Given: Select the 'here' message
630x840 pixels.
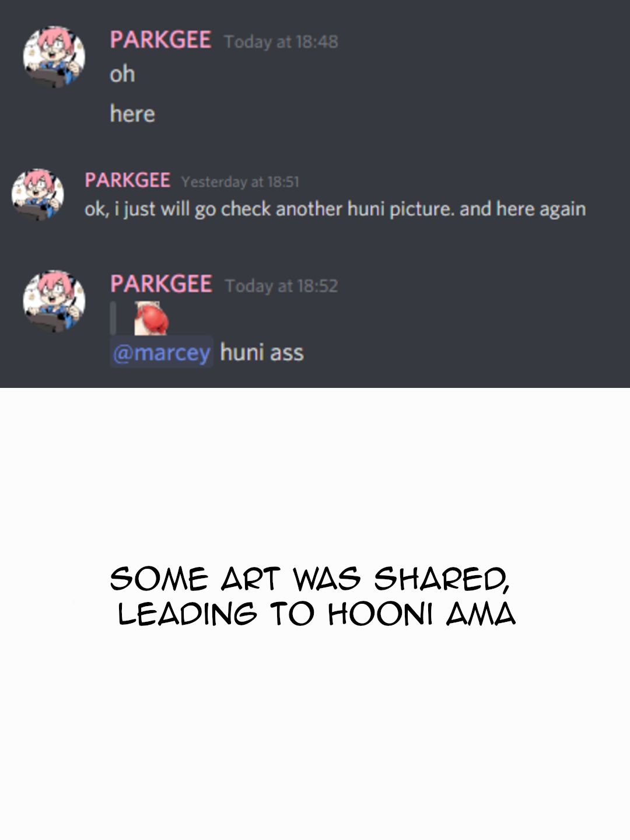Looking at the screenshot, I should 132,114.
